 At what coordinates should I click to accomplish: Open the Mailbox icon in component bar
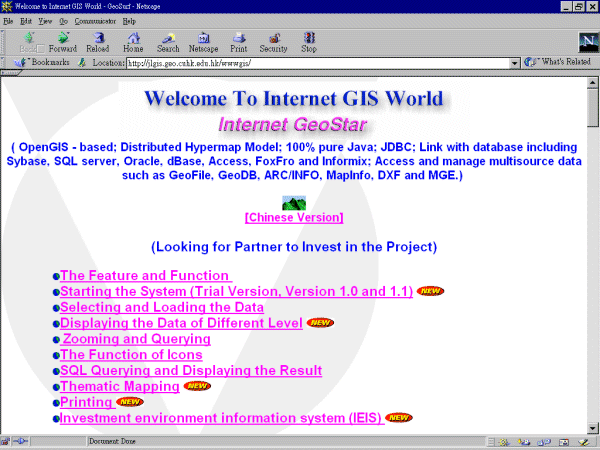tap(523, 442)
